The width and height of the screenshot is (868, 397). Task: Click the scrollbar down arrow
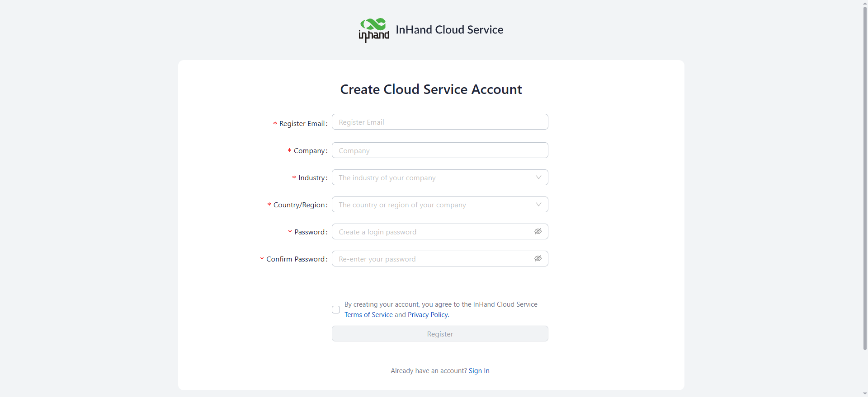(865, 394)
